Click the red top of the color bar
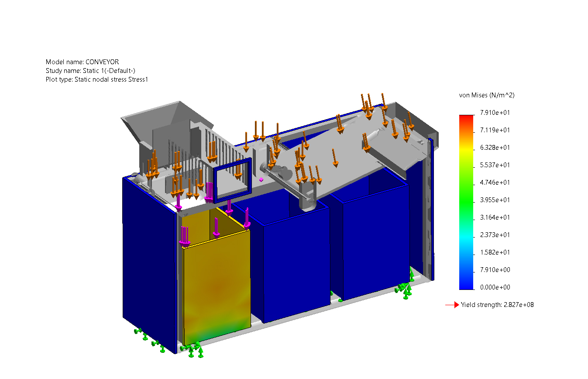This screenshot has width=588, height=379. click(x=466, y=119)
